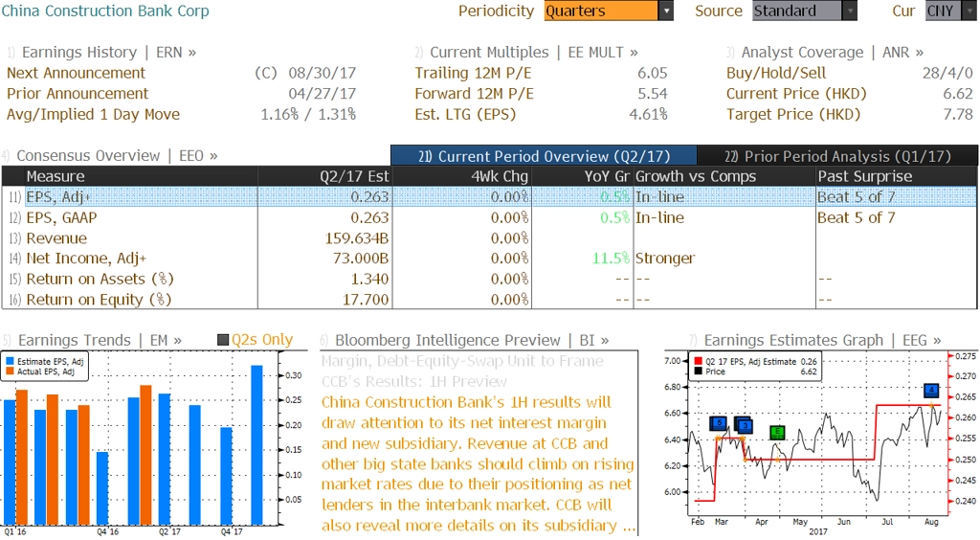Click the China Construction Bank Corp title
The width and height of the screenshot is (980, 540).
(105, 11)
